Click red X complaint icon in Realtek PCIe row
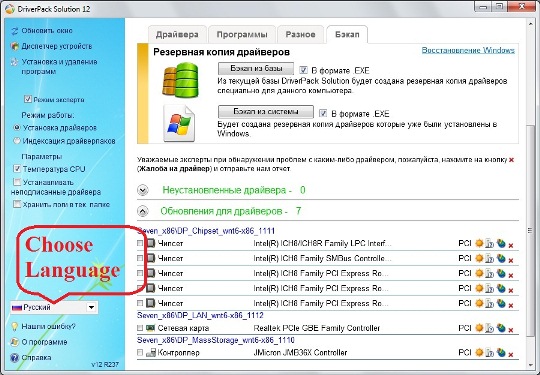 (511, 330)
